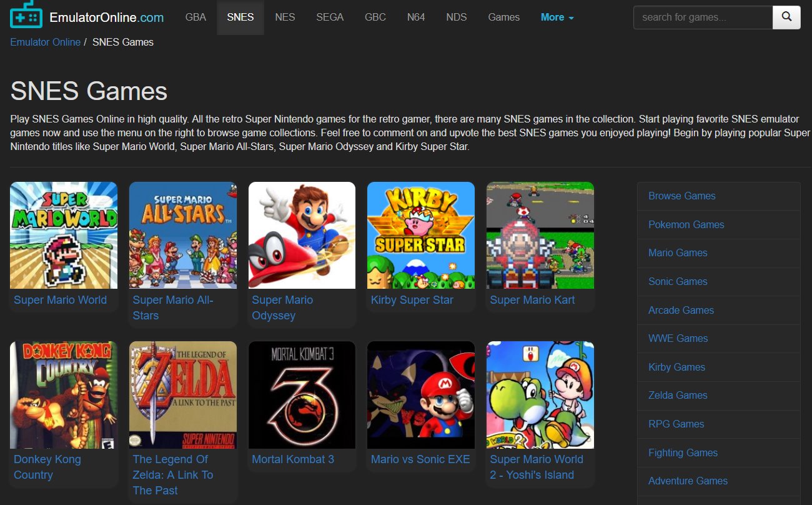
Task: Follow the Emulator Online breadcrumb link
Action: pos(45,42)
